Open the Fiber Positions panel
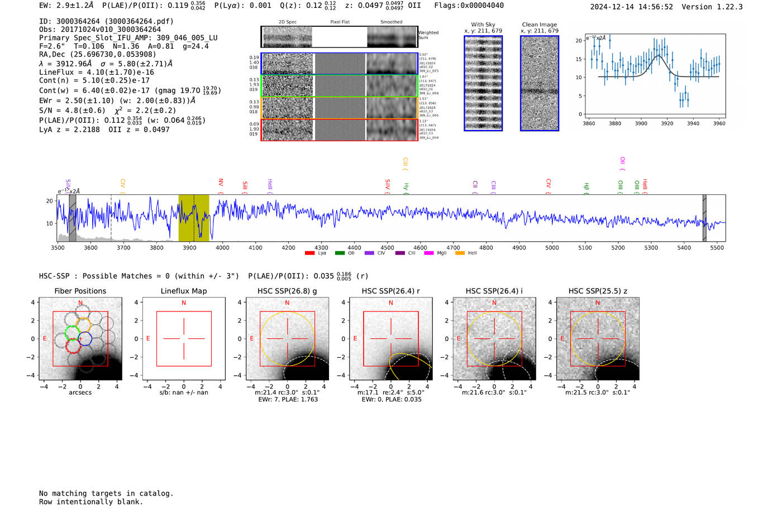This screenshot has width=782, height=532. 80,339
